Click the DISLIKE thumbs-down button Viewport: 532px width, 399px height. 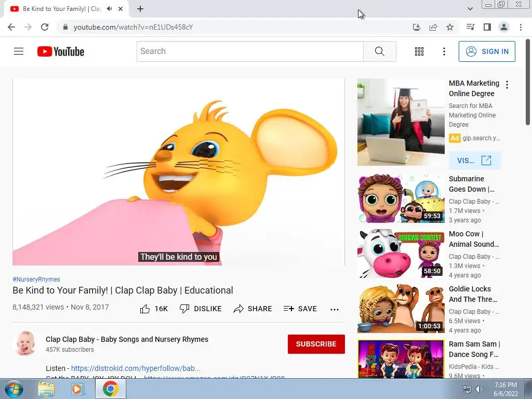coord(201,309)
